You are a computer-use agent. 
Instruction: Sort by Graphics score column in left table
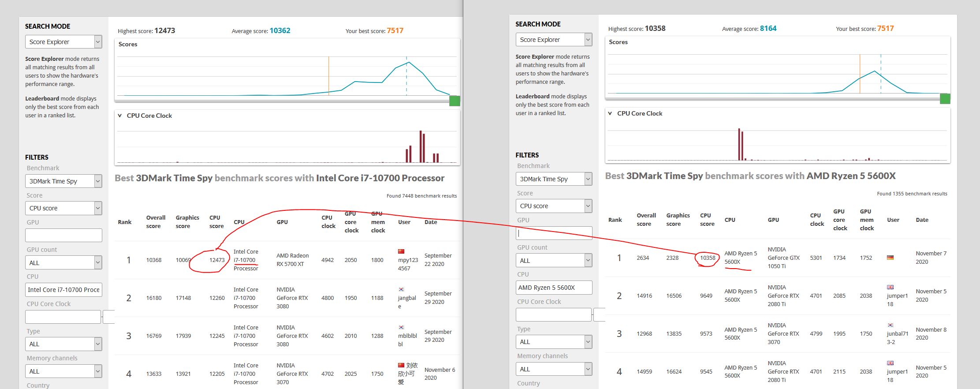pyautogui.click(x=187, y=222)
